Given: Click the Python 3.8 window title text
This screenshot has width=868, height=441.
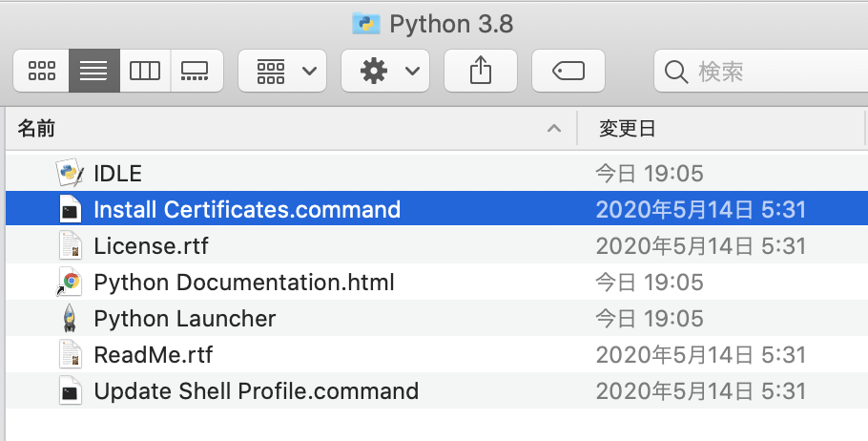Looking at the screenshot, I should coord(451,25).
